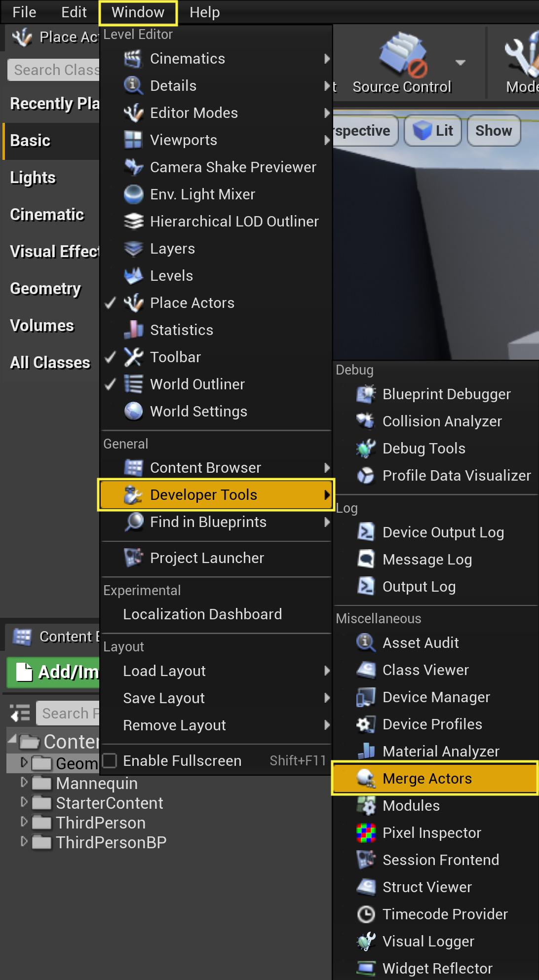Click the Hierarchical LOD Outliner icon
Viewport: 539px width, 980px height.
point(133,222)
